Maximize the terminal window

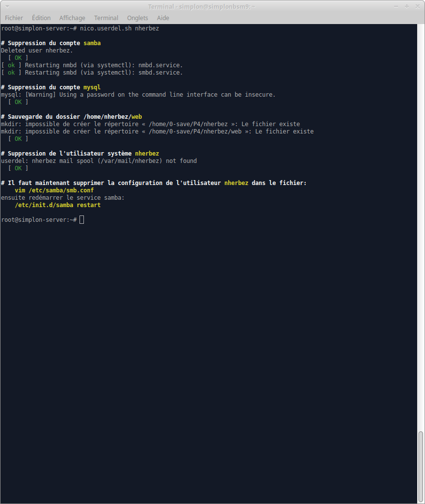[x=407, y=6]
